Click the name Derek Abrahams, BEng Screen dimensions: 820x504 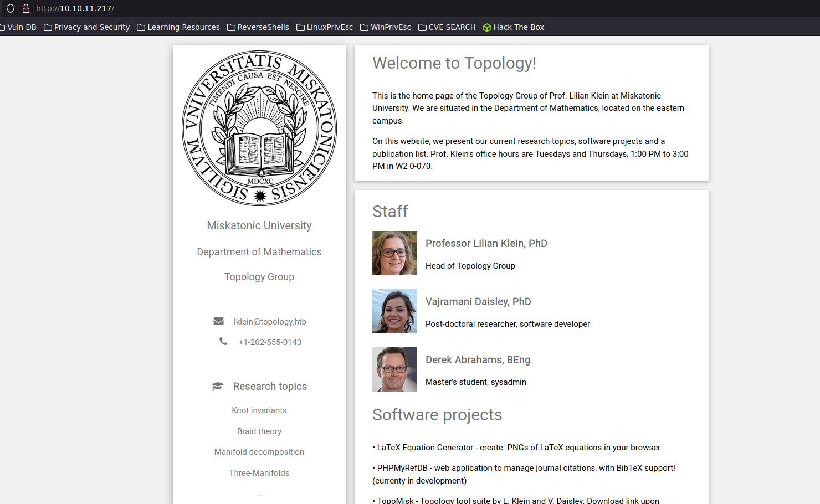478,360
